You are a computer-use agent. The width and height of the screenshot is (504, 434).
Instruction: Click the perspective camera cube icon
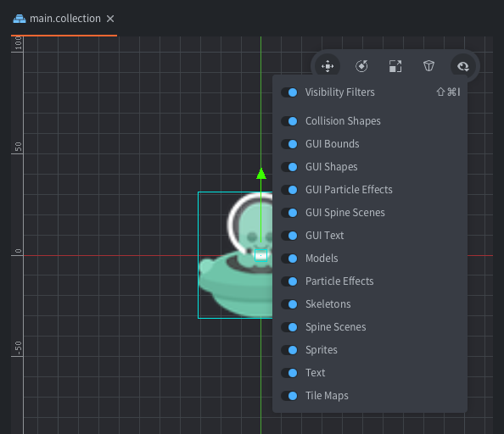[428, 66]
